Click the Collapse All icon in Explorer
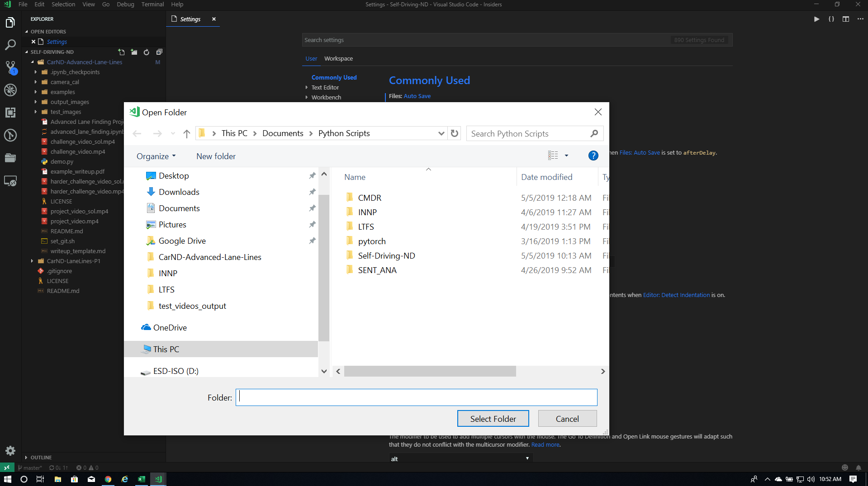This screenshot has width=868, height=486. [159, 52]
